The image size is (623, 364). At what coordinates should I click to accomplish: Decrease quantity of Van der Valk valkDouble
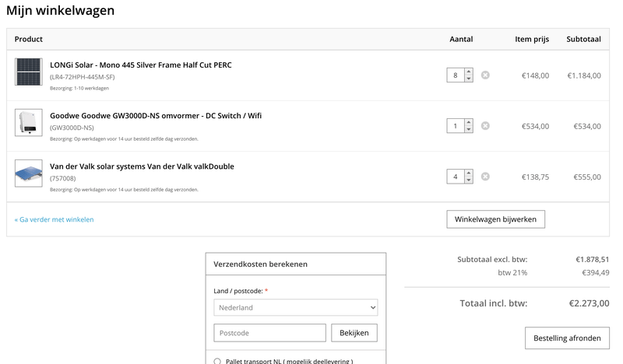[469, 180]
